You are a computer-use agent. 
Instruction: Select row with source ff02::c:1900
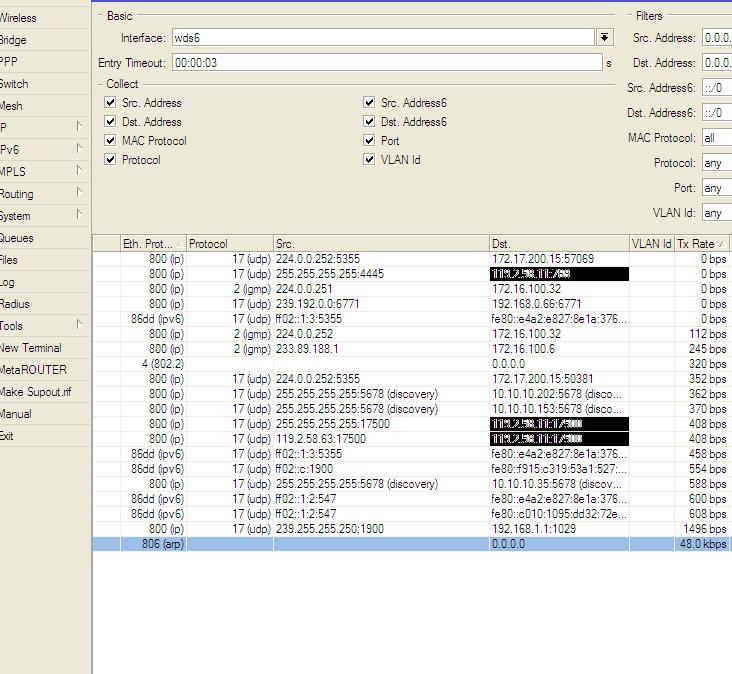click(411, 469)
